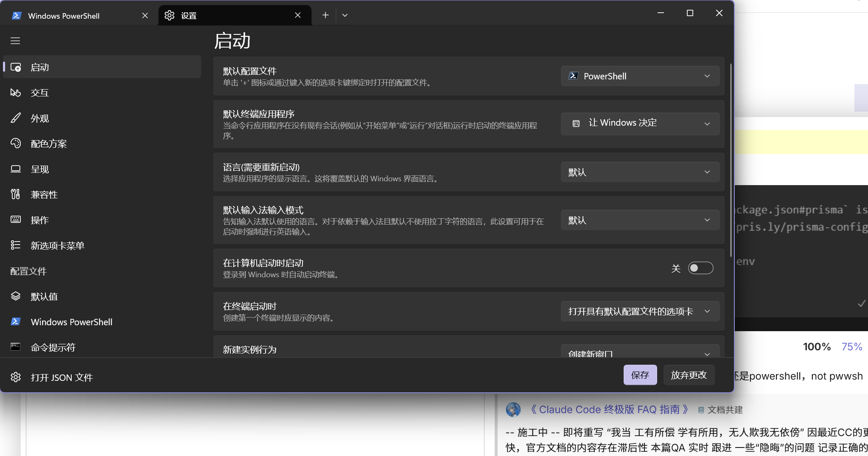868x456 pixels.
Task: Click the 保存 button
Action: coord(640,375)
